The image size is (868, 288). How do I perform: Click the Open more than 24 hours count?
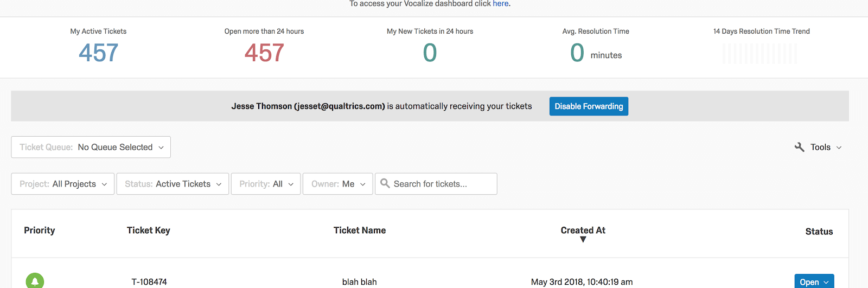264,53
